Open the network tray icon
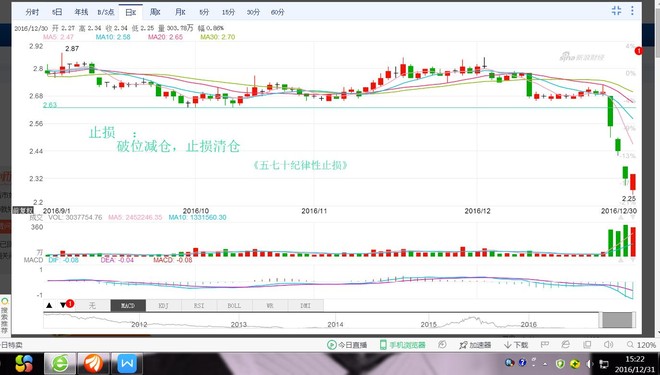The height and width of the screenshot is (375, 660). [603, 364]
